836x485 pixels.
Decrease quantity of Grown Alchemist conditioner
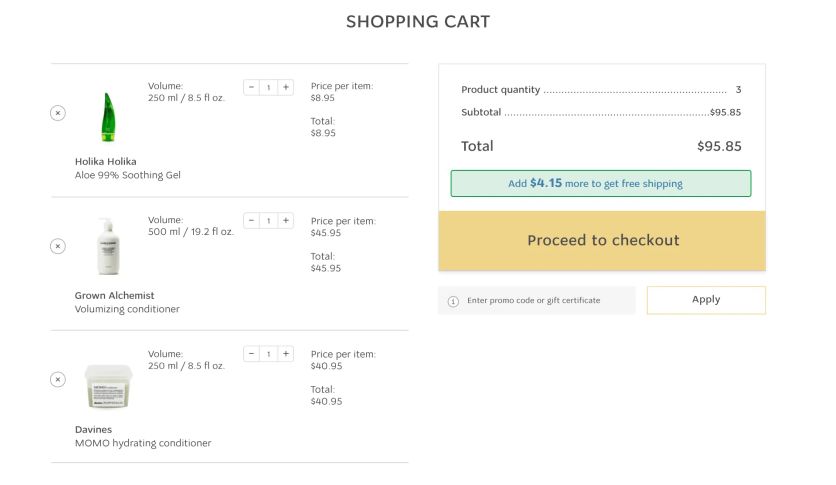(251, 220)
